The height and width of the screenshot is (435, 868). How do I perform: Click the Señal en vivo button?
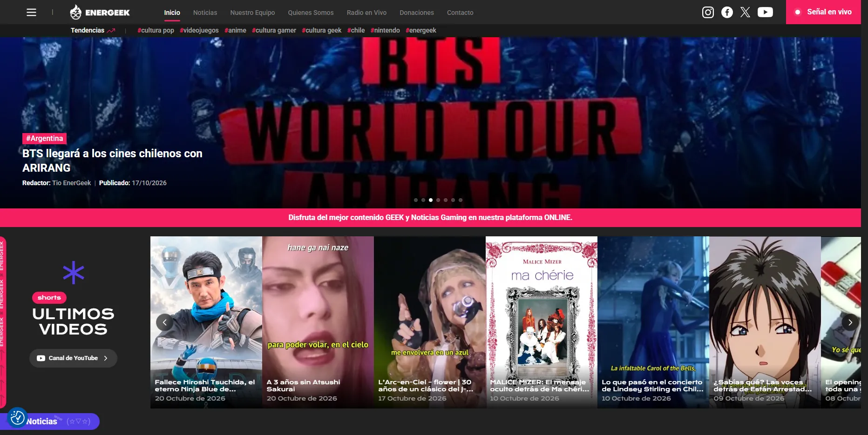pyautogui.click(x=823, y=12)
